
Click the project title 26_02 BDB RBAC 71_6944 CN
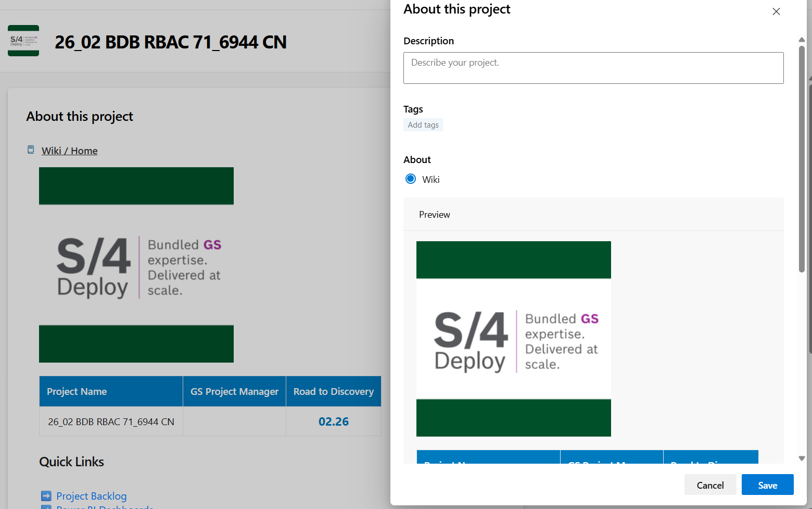(171, 42)
